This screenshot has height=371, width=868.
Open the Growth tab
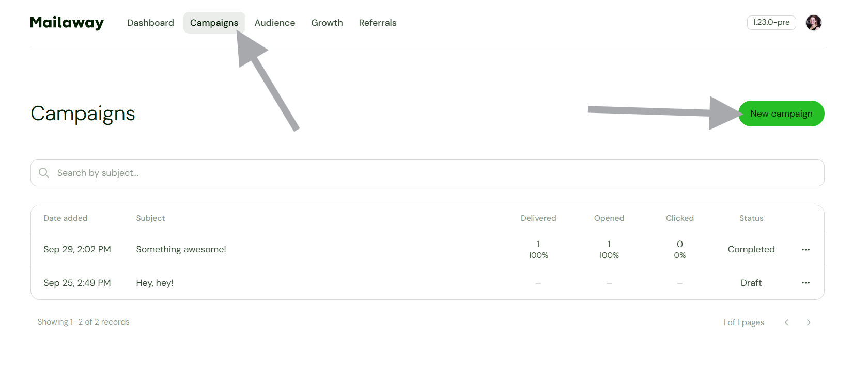327,23
